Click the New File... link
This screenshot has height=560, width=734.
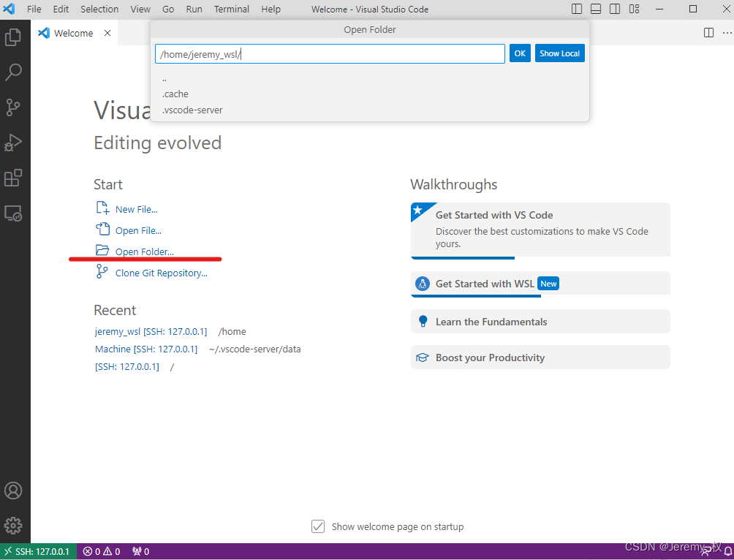point(136,209)
